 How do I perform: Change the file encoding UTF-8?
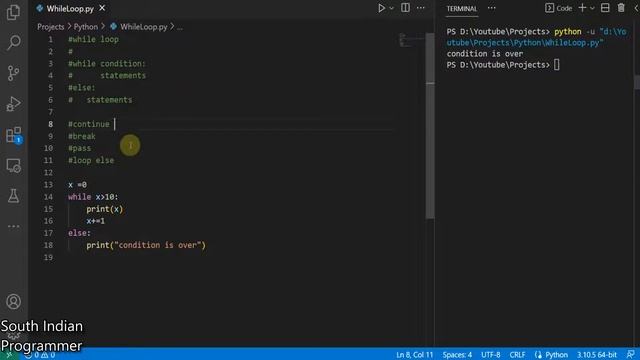(491, 355)
